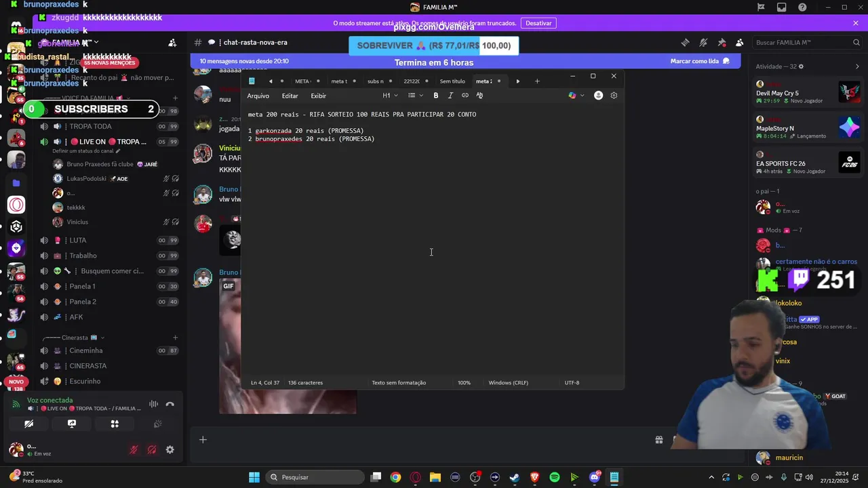Image resolution: width=868 pixels, height=488 pixels.
Task: Disconnect from voice call
Action: tap(170, 404)
